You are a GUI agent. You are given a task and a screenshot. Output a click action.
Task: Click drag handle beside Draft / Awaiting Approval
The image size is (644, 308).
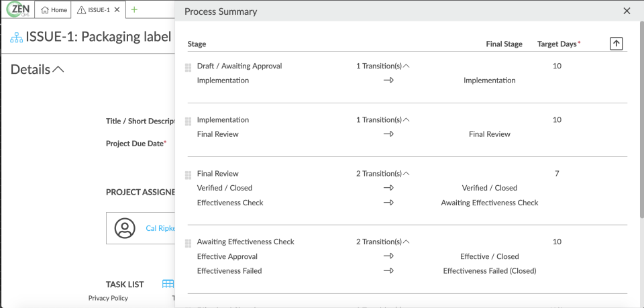pyautogui.click(x=189, y=67)
